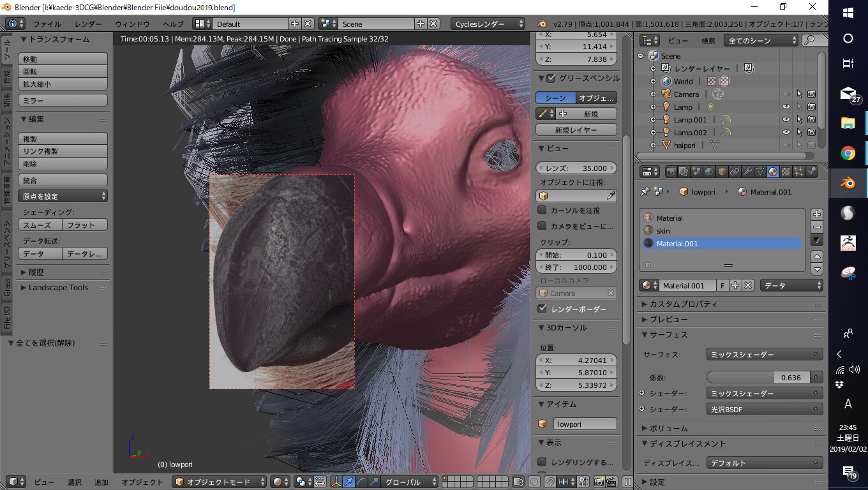Screen dimensions: 868x490
Task: Open Help menu in info header
Action: point(173,24)
